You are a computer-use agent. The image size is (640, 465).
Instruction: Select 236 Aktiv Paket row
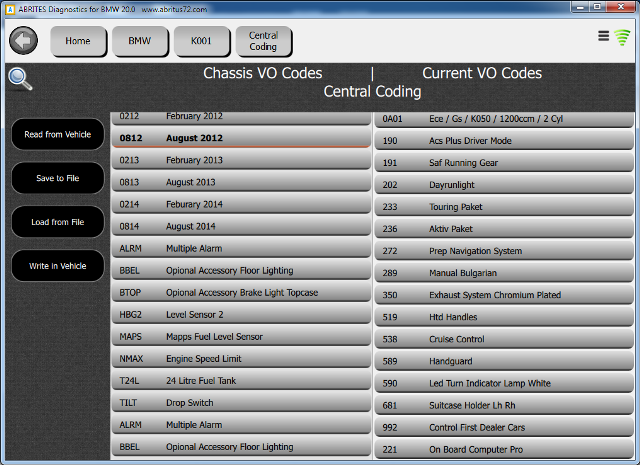tap(504, 229)
